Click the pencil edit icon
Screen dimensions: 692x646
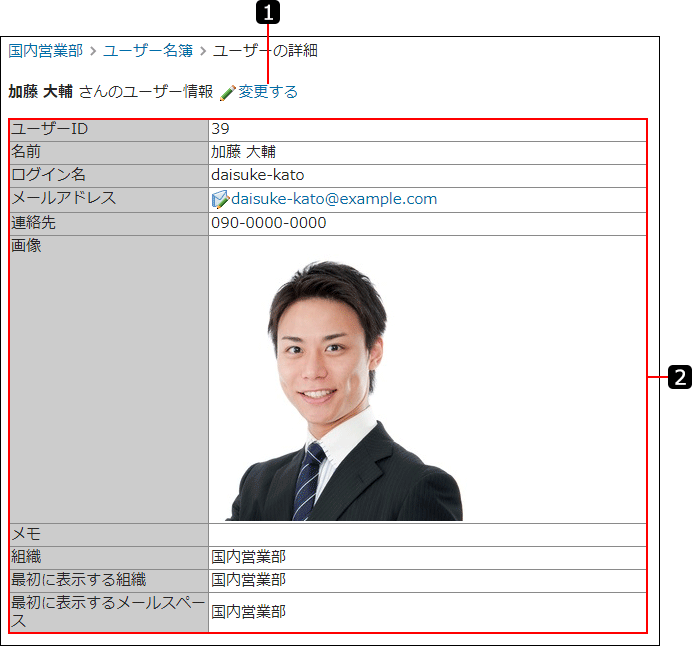pyautogui.click(x=227, y=93)
